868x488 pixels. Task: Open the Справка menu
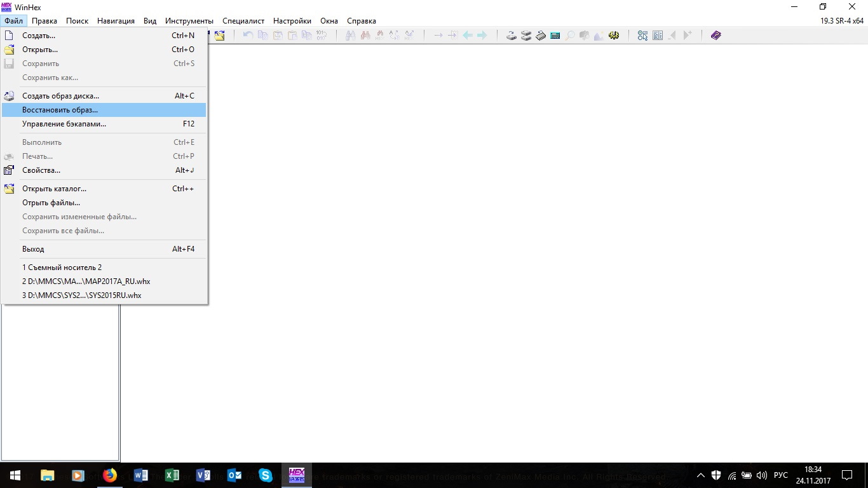click(362, 21)
